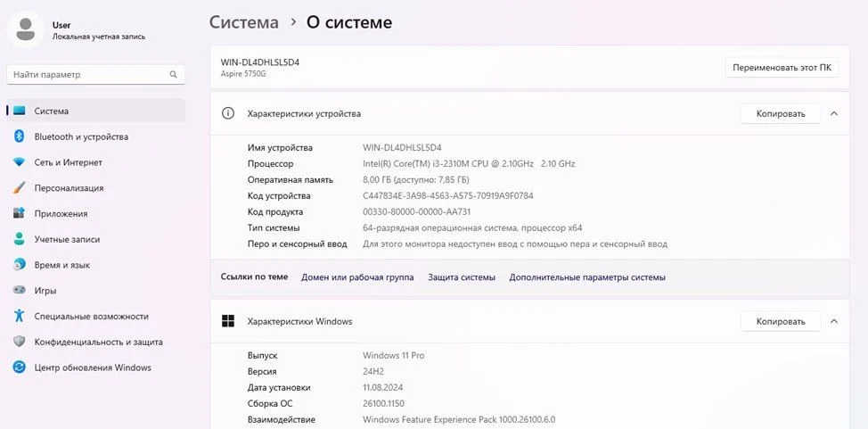This screenshot has height=429, width=868.
Task: Copy Windows specs with Копировать button
Action: point(781,321)
